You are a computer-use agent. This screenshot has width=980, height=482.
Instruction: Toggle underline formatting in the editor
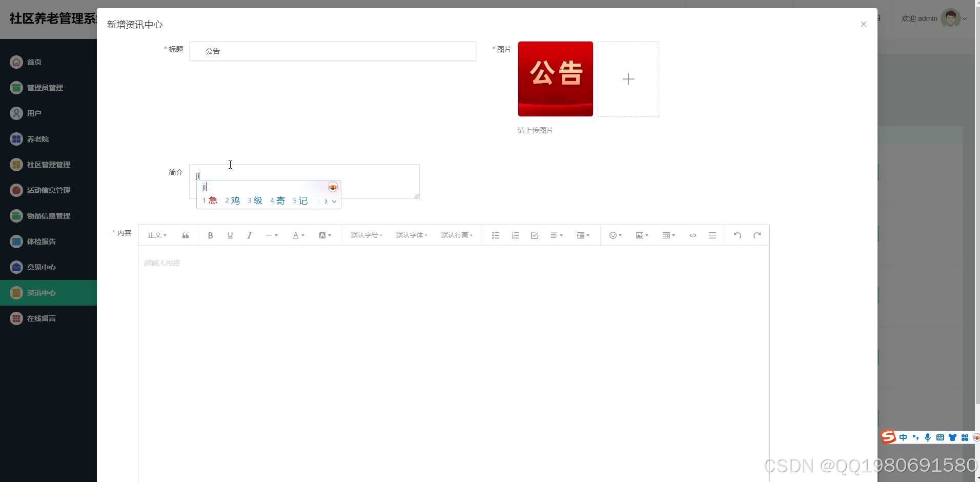[230, 235]
